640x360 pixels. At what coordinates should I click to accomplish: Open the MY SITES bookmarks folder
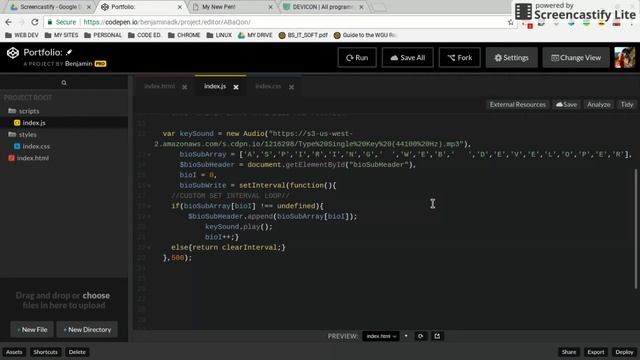point(61,35)
